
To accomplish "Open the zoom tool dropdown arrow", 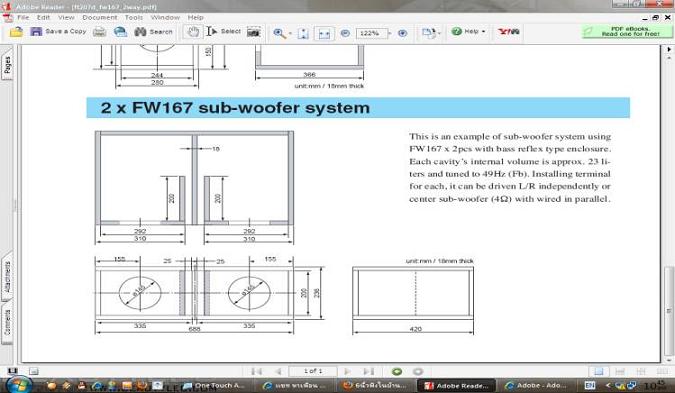I will pyautogui.click(x=290, y=33).
